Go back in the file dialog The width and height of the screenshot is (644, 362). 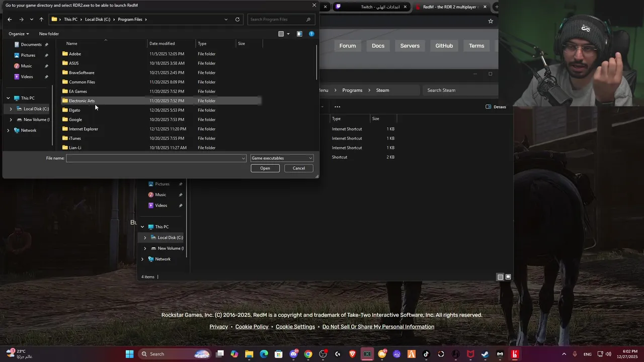pos(10,19)
